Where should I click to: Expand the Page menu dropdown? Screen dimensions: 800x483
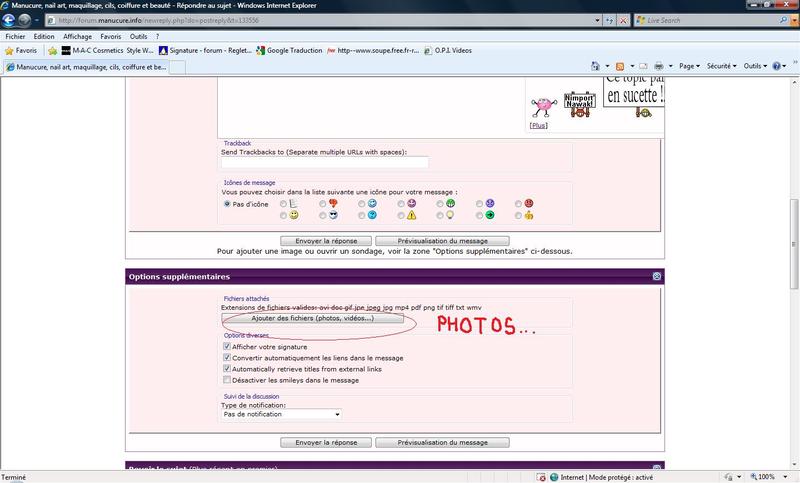tap(691, 67)
